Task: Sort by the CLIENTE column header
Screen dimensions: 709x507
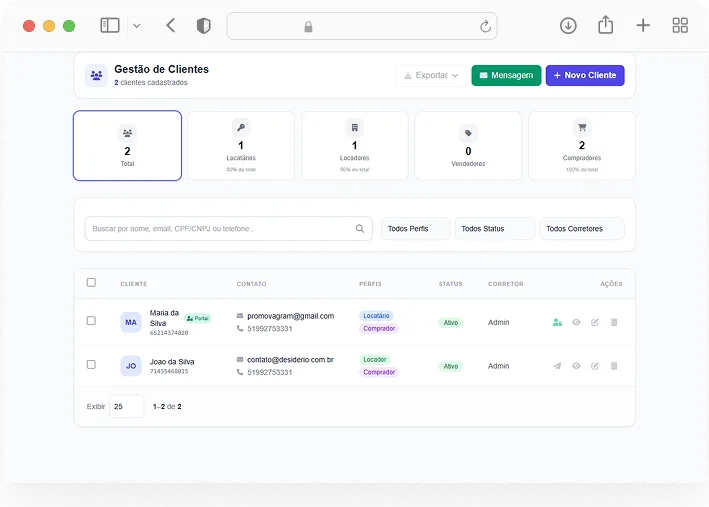Action: coord(133,284)
